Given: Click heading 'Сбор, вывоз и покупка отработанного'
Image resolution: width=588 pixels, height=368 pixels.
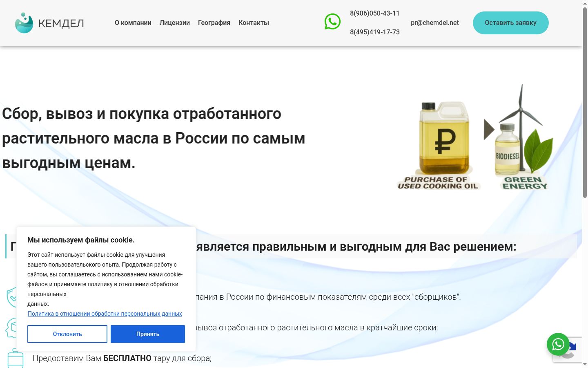Looking at the screenshot, I should [142, 114].
